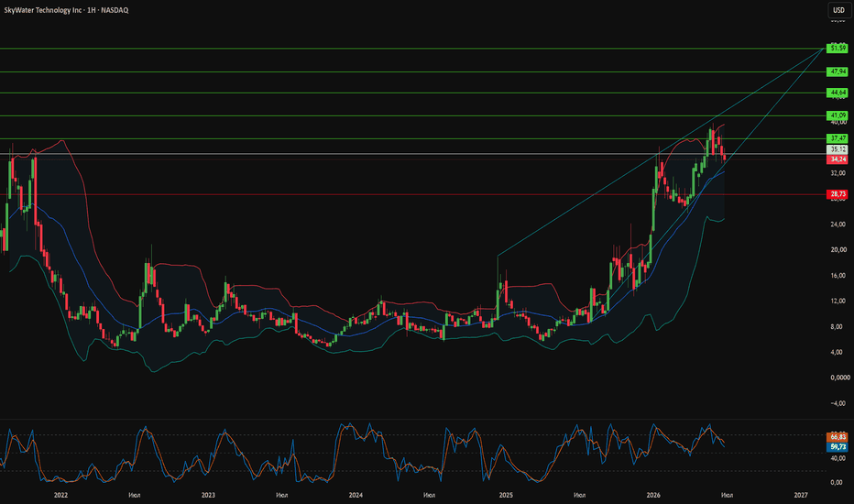Click the 2023 time axis label

208,495
